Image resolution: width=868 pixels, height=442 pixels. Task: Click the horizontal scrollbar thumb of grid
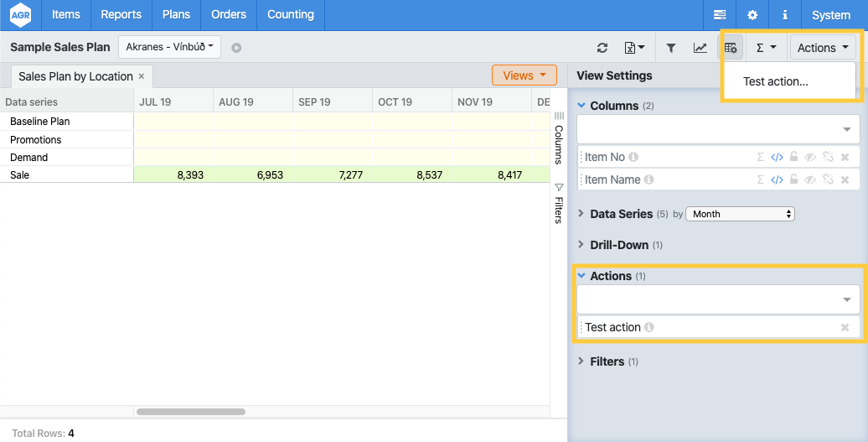point(191,412)
